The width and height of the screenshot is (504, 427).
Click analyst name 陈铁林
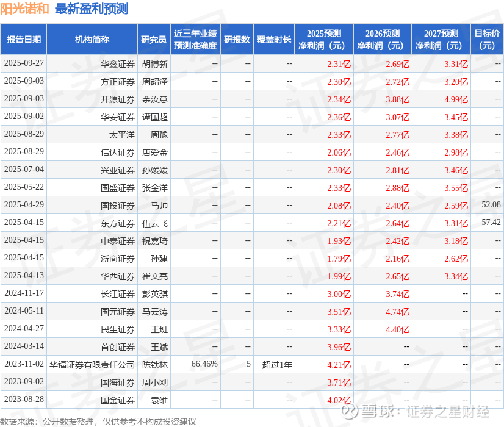(155, 365)
